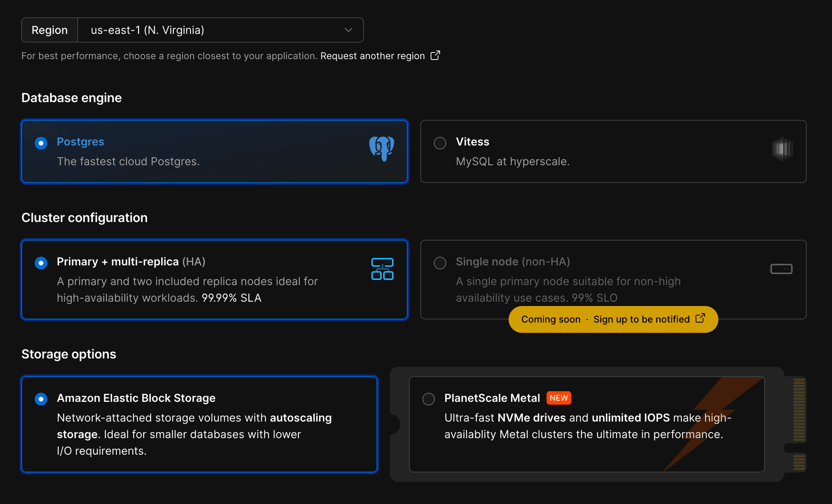Viewport: 832px width, 504px height.
Task: Click the Vitess logo icon
Action: 782,149
